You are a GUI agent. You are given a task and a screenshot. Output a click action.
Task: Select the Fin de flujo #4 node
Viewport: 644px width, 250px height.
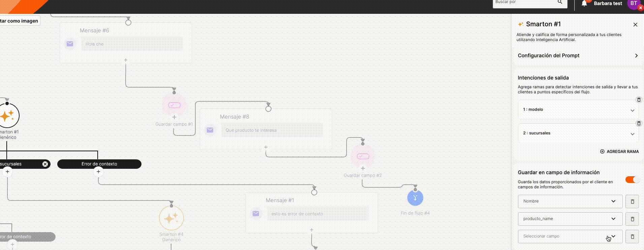[x=415, y=198]
